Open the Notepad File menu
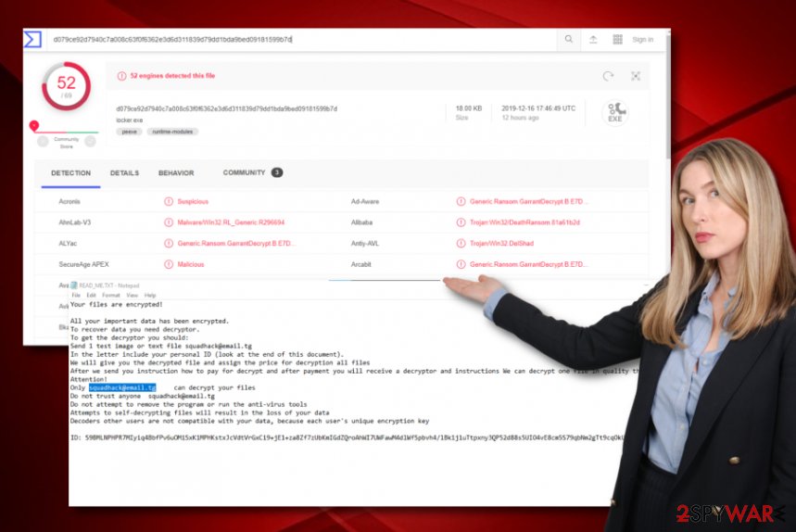 coord(76,295)
